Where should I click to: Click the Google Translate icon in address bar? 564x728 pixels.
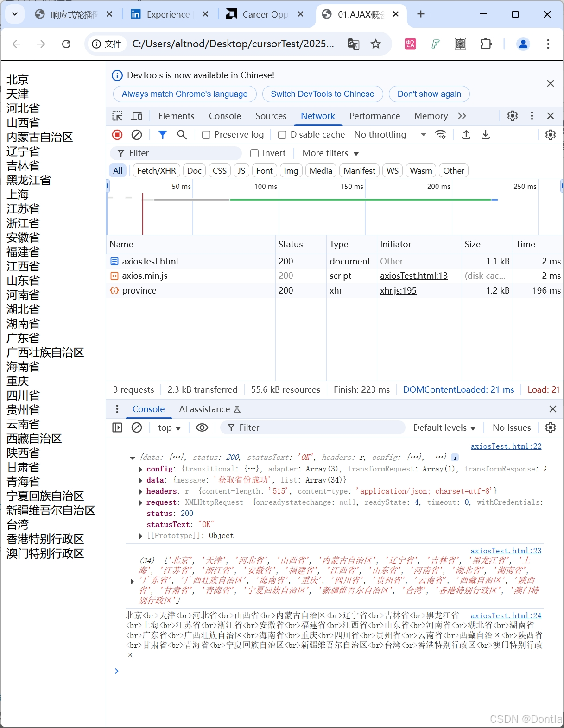click(354, 44)
